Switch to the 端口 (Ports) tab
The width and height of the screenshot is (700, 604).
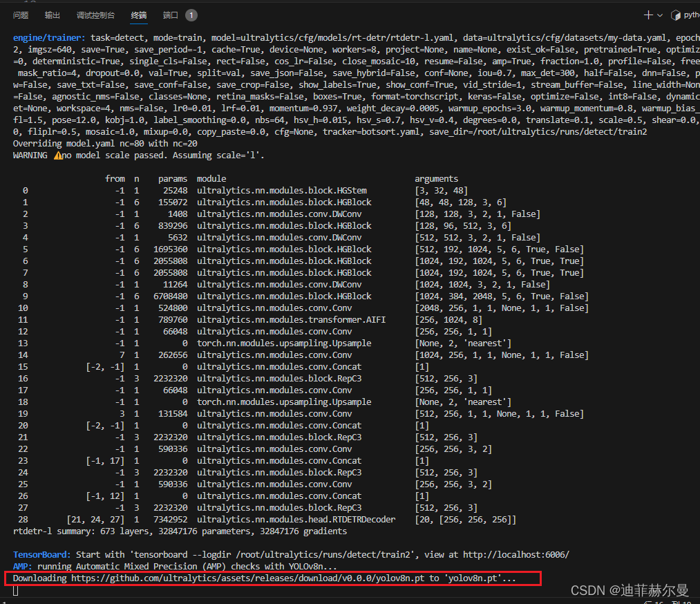(x=171, y=15)
